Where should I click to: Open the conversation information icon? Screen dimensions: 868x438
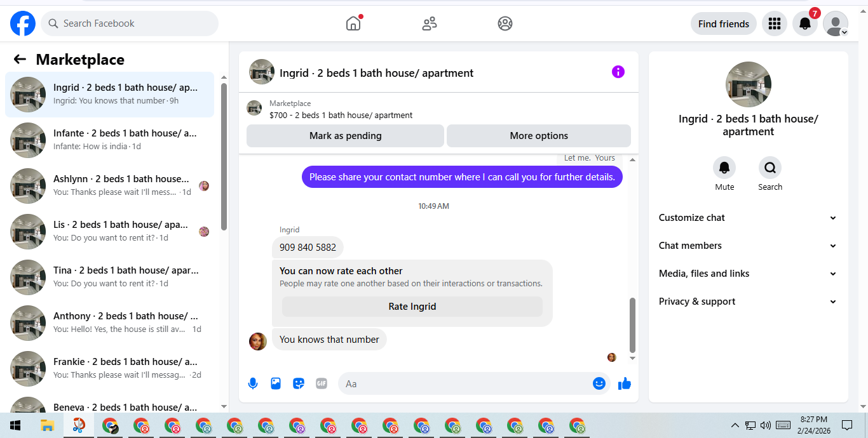coord(618,72)
